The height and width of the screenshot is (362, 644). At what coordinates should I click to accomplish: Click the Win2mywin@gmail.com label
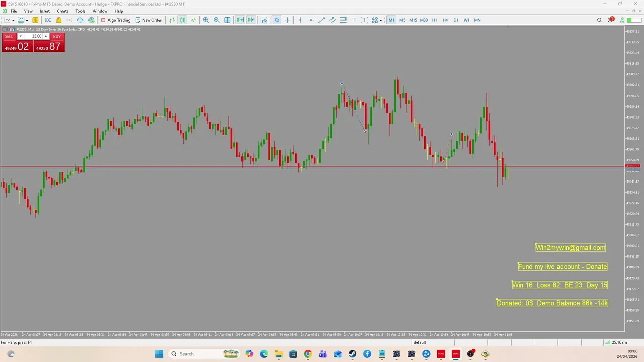pyautogui.click(x=571, y=247)
